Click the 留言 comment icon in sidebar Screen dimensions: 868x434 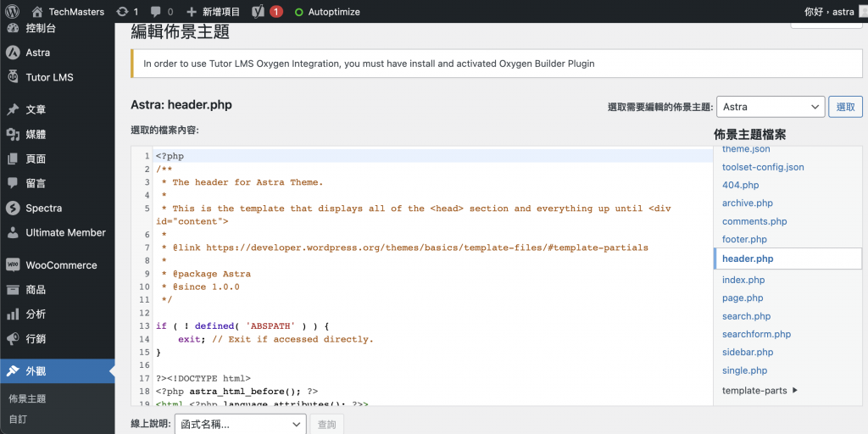tap(13, 183)
